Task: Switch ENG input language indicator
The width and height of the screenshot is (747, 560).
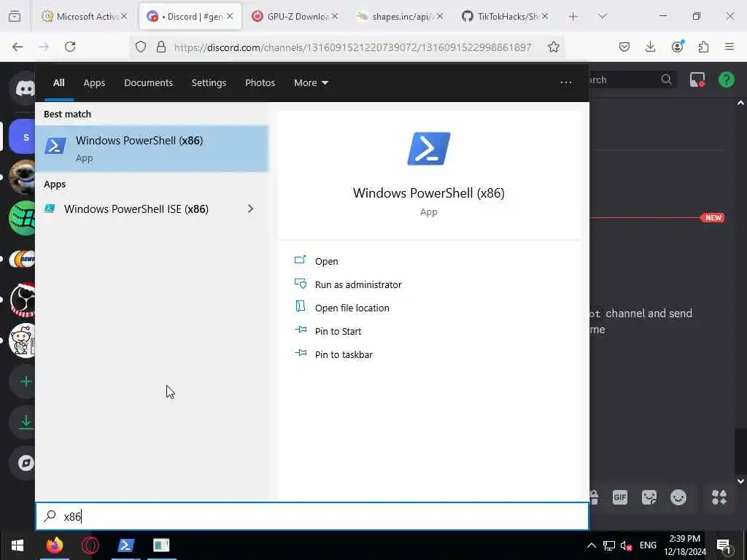Action: (x=648, y=545)
